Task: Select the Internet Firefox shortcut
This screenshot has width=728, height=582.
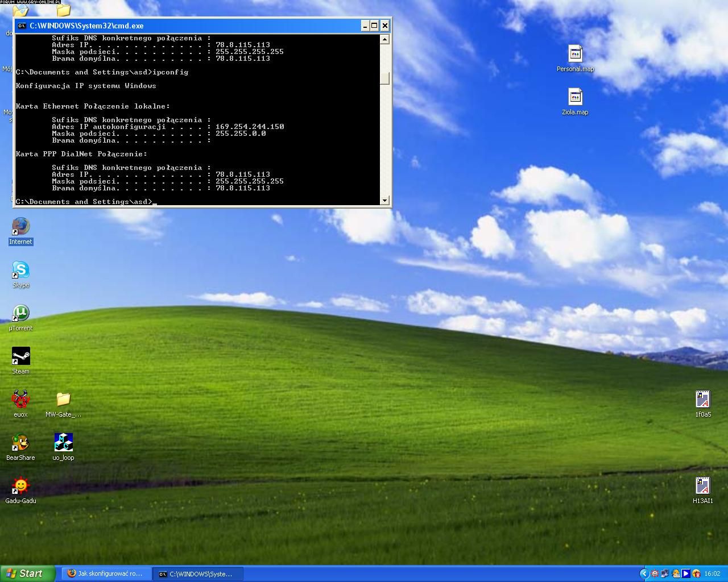Action: 20,231
